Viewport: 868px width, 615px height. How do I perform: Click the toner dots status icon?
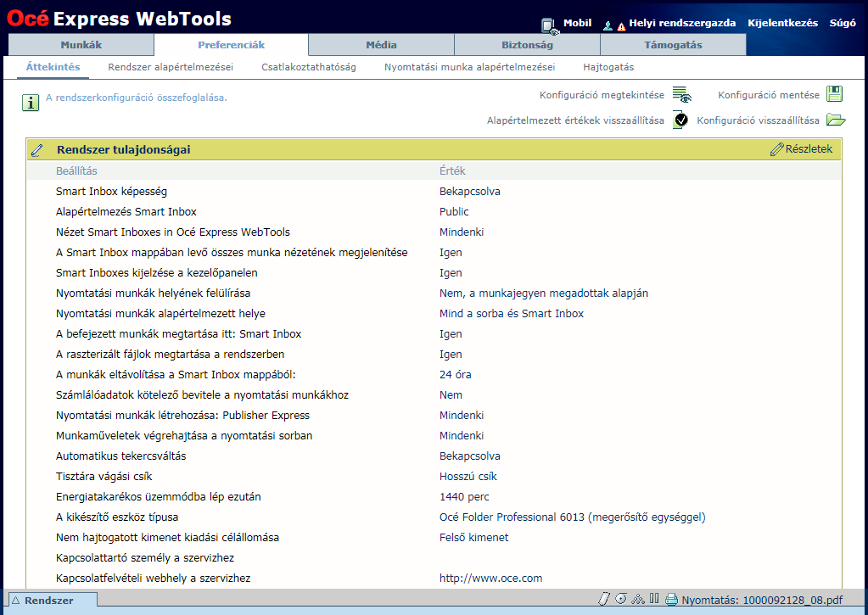coord(638,599)
